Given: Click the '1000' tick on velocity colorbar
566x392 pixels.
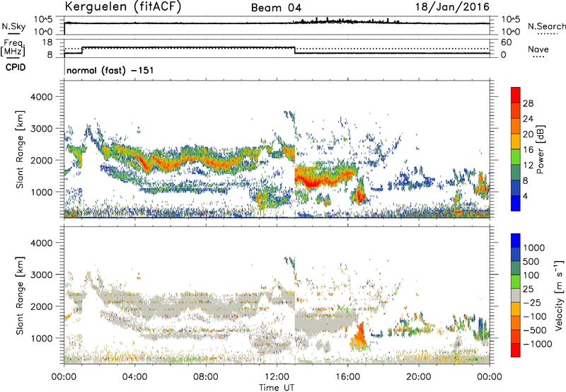Looking at the screenshot, I should click(533, 248).
